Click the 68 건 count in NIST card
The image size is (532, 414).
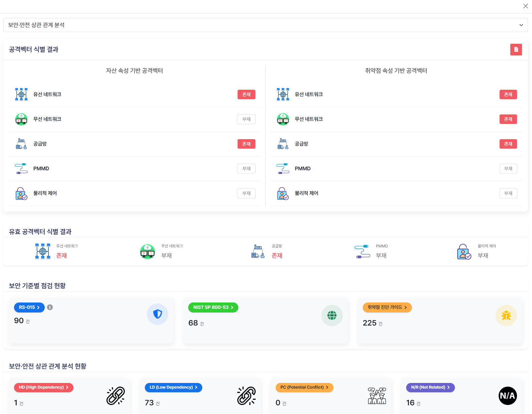point(196,323)
